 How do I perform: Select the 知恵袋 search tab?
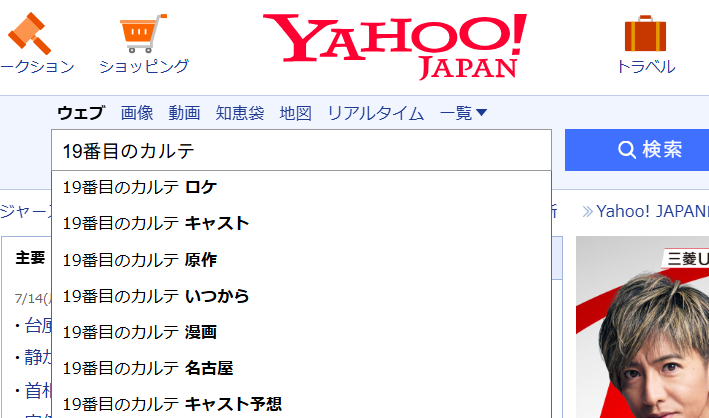click(x=240, y=113)
